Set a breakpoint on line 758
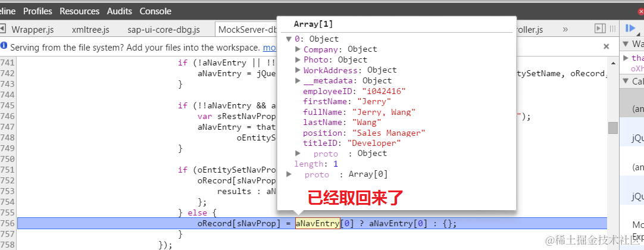This screenshot has height=250, width=644. (7, 245)
